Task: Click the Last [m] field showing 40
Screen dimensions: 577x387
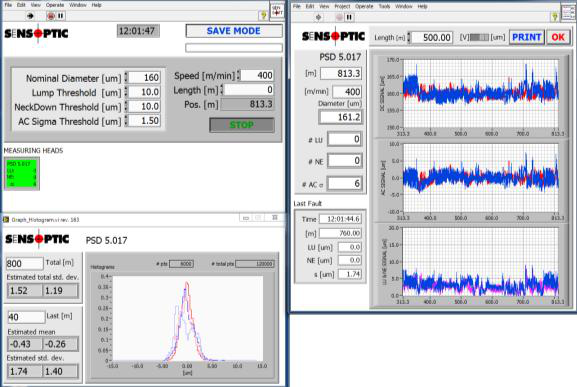Action: tap(26, 317)
